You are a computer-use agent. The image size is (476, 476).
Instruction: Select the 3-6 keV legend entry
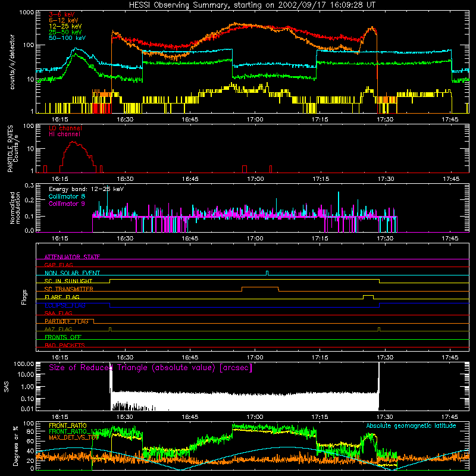pyautogui.click(x=62, y=14)
